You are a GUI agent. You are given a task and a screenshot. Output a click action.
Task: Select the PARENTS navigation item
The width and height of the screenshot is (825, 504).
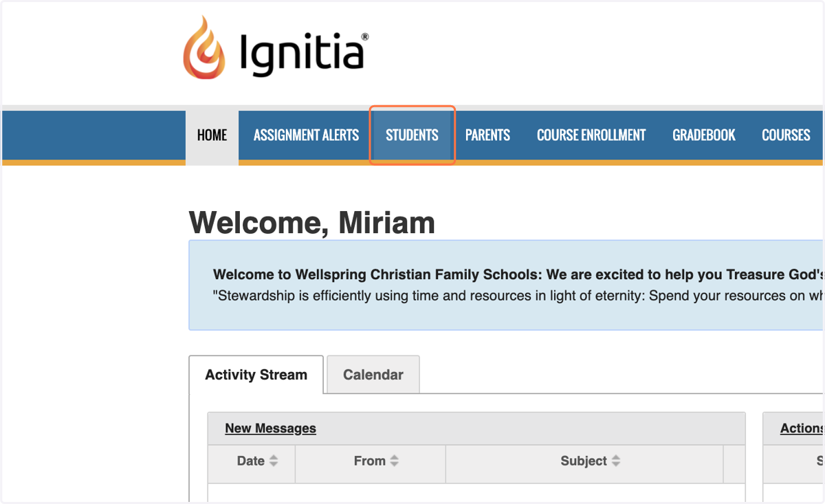click(x=487, y=135)
